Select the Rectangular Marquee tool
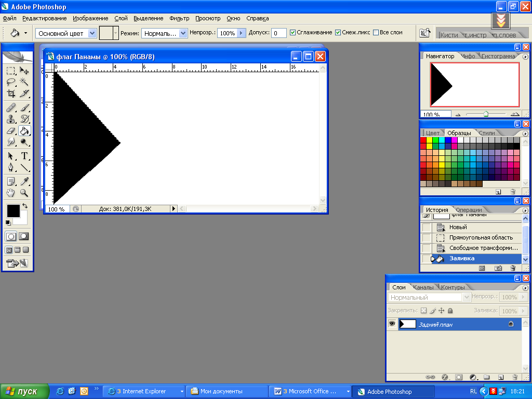Screen dimensions: 532x399 coord(11,71)
